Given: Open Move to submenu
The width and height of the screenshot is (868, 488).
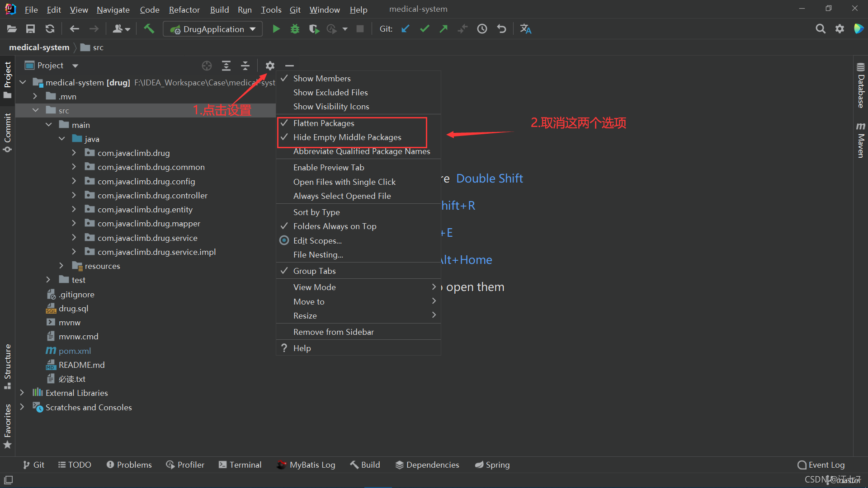Looking at the screenshot, I should click(x=359, y=301).
